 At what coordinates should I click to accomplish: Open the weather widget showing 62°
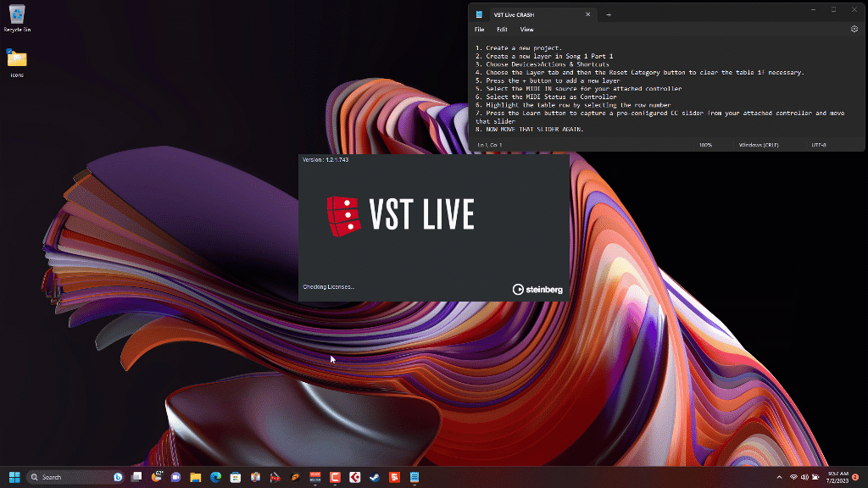pyautogui.click(x=158, y=476)
